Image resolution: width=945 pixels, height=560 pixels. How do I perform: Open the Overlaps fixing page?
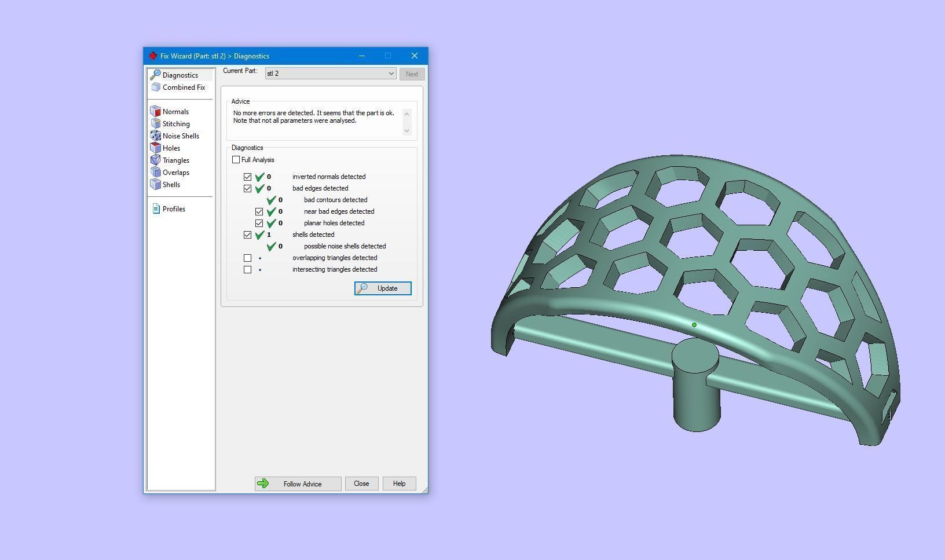[176, 173]
